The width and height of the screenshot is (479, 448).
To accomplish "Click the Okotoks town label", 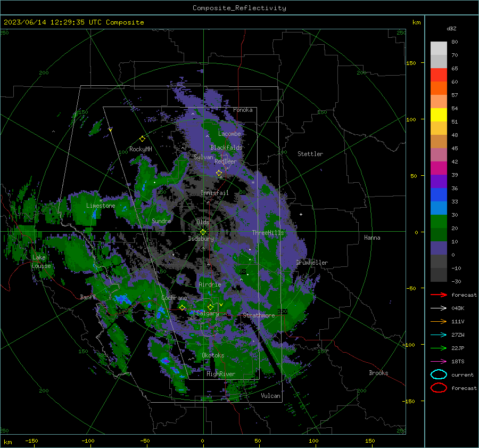I will pos(213,355).
